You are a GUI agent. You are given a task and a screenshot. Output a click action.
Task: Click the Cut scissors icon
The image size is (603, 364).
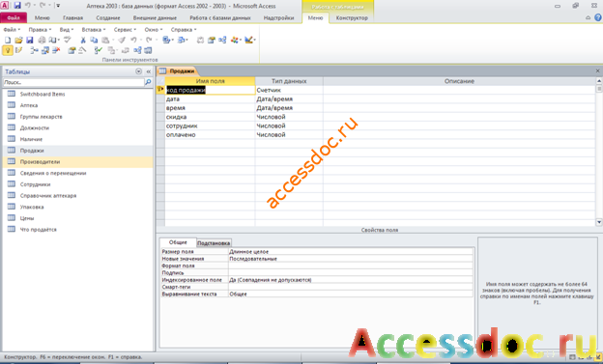pyautogui.click(x=83, y=40)
